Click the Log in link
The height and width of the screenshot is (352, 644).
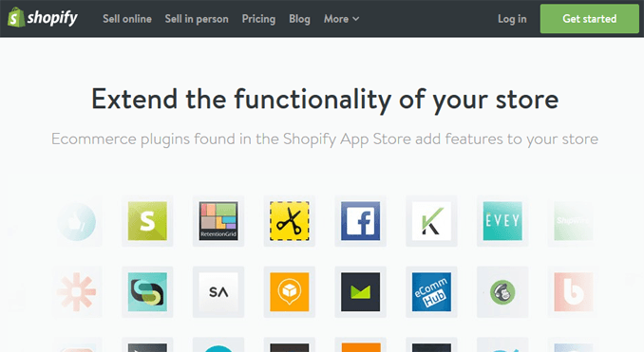tap(512, 19)
